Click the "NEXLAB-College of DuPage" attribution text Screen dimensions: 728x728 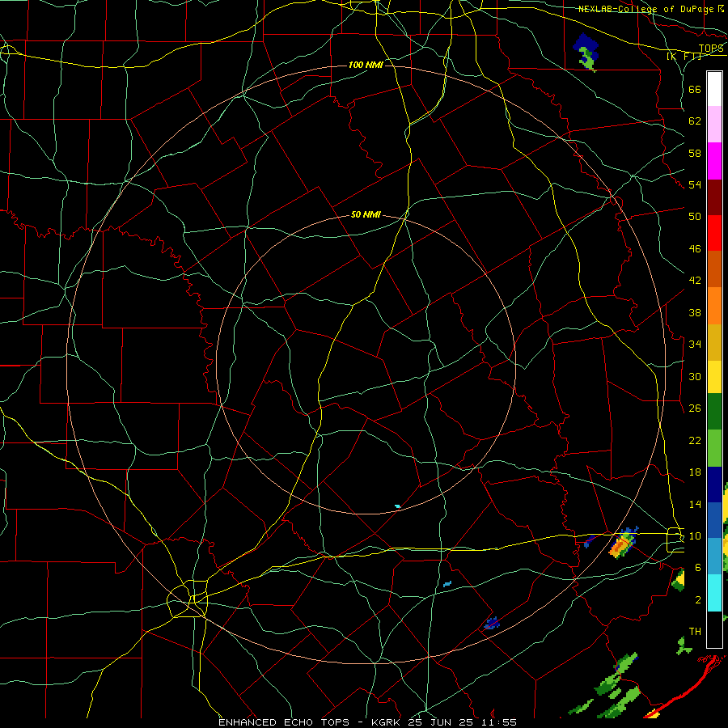click(x=645, y=9)
